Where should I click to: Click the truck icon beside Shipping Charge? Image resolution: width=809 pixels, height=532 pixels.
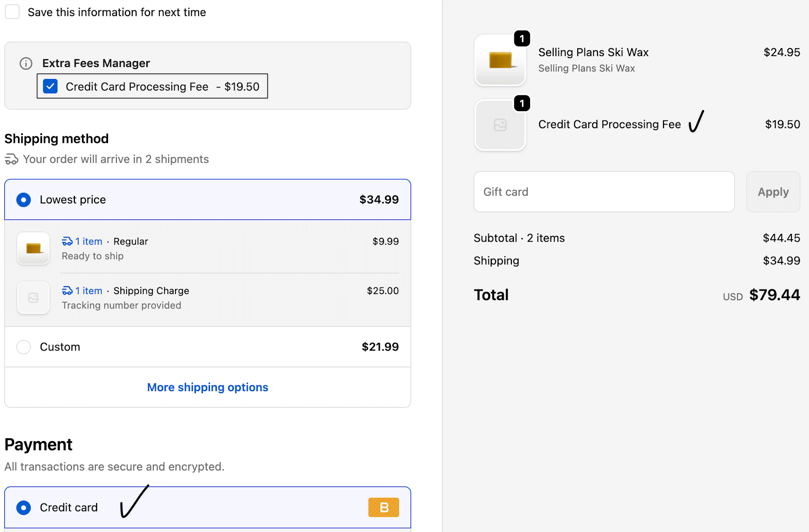pyautogui.click(x=67, y=291)
